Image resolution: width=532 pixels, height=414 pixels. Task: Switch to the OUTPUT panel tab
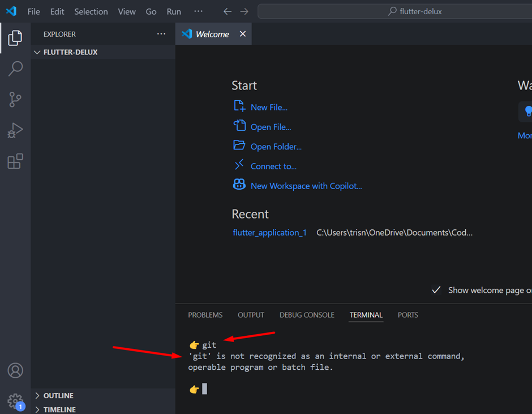(251, 315)
